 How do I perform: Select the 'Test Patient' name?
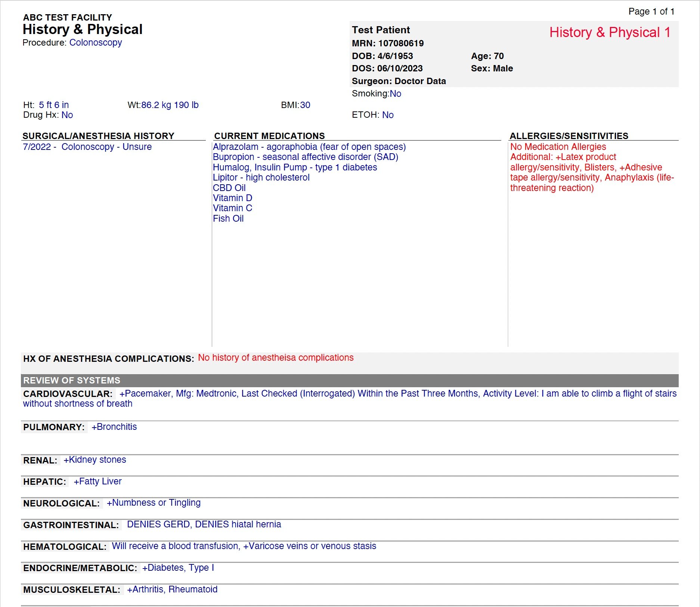[x=381, y=30]
